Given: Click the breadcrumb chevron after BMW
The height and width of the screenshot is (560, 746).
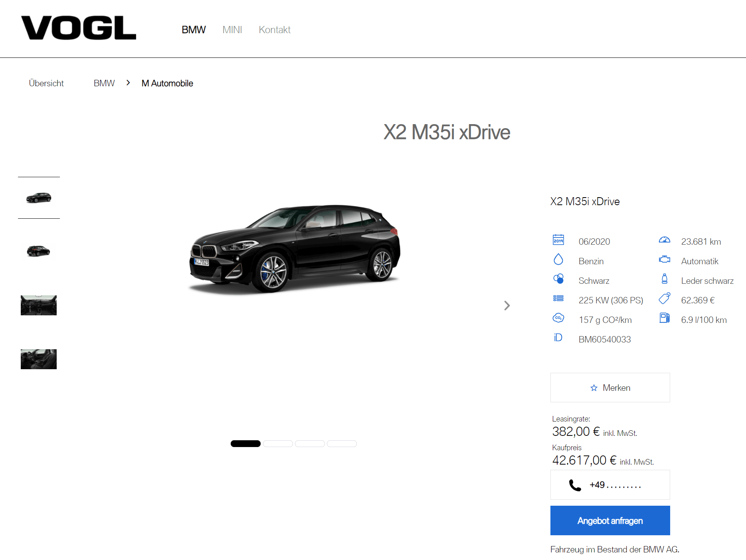Looking at the screenshot, I should tap(128, 83).
